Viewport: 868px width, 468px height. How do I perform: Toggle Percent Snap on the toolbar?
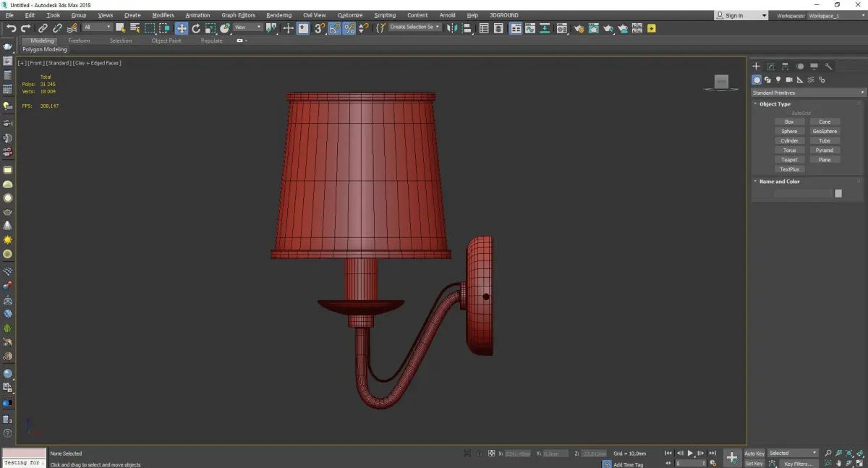(x=349, y=28)
